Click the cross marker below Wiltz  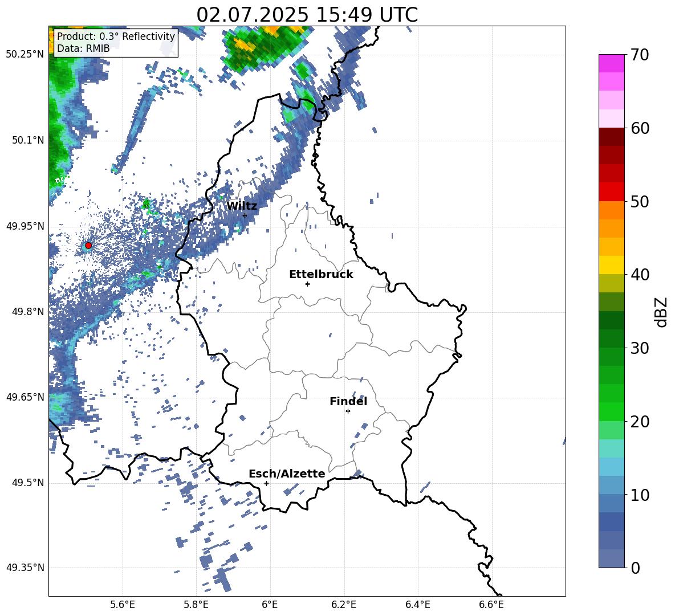[245, 215]
